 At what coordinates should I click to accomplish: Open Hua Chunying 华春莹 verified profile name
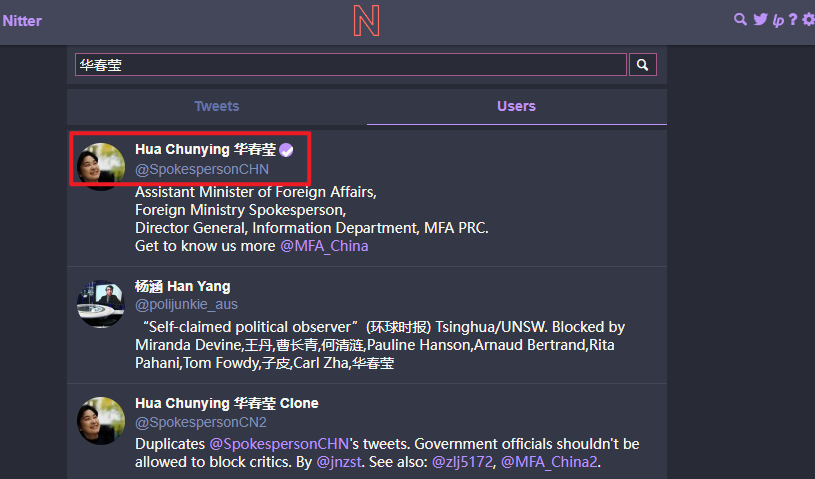click(205, 150)
